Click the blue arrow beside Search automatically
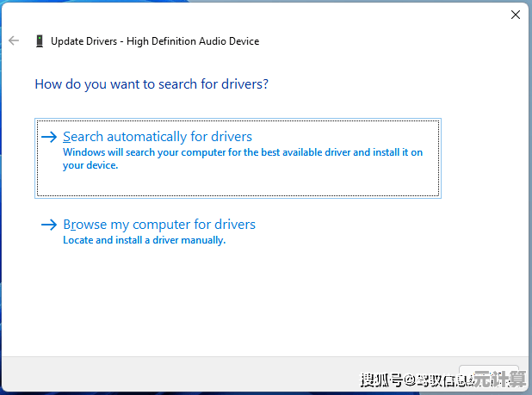532x395 pixels. (x=49, y=137)
